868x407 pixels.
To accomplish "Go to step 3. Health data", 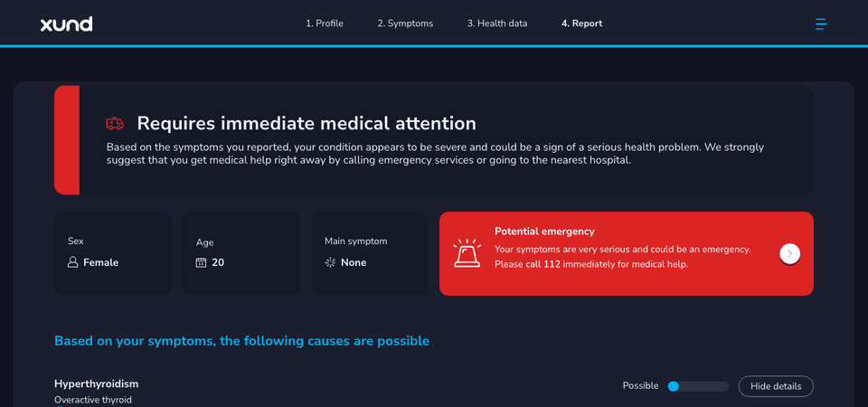I will pyautogui.click(x=497, y=24).
